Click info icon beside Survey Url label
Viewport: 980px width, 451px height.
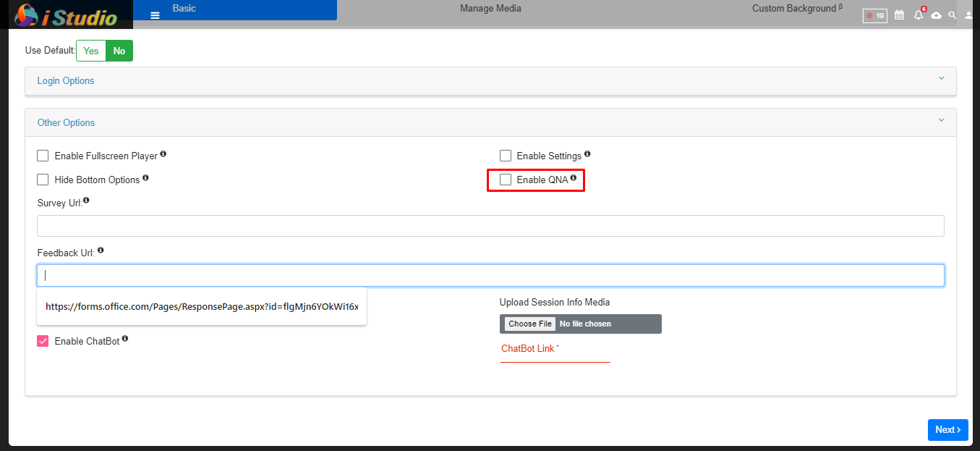[x=86, y=201]
